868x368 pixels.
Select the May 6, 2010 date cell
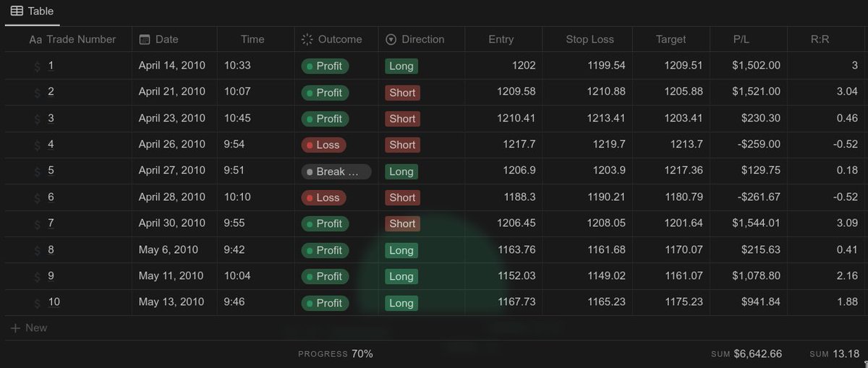(174, 249)
